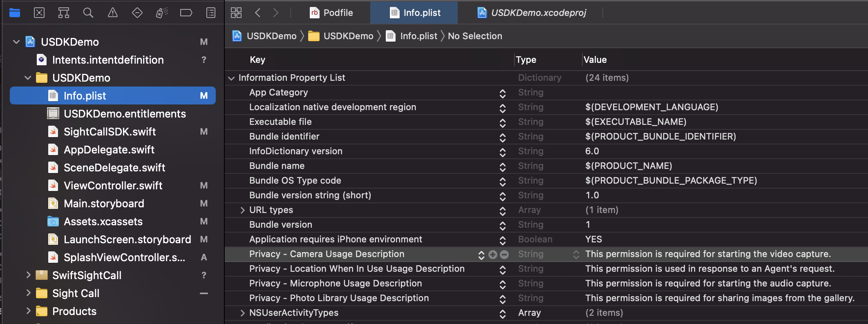Open key stepper for Executable file

[503, 123]
